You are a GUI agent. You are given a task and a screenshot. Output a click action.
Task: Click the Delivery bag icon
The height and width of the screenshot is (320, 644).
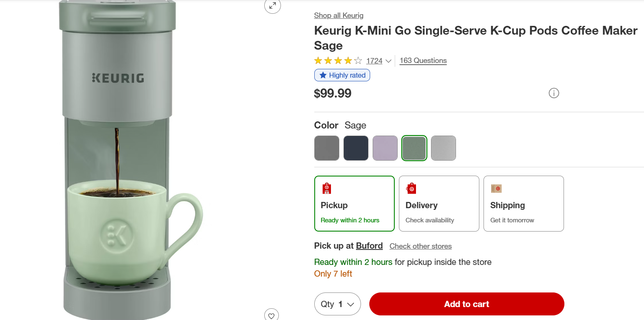point(411,189)
